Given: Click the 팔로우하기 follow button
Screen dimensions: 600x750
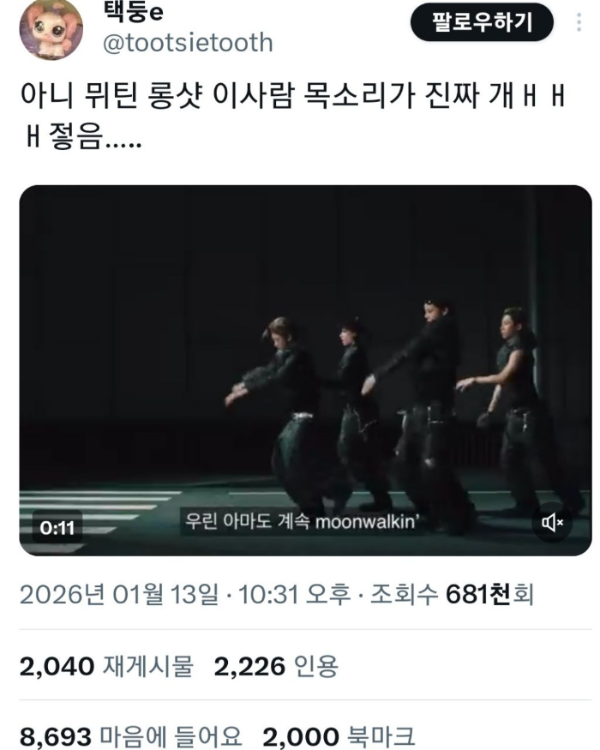Looking at the screenshot, I should [x=482, y=22].
